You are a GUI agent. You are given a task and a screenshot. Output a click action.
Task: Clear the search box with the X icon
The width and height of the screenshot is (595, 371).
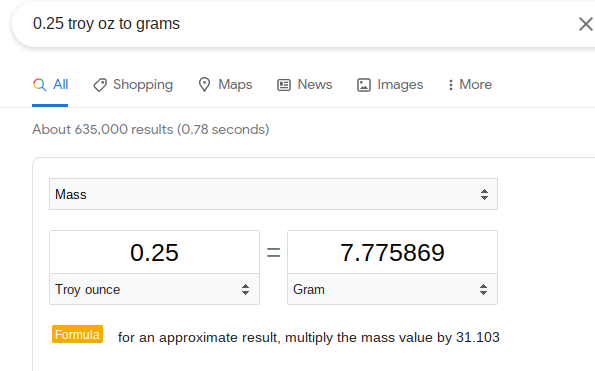click(x=585, y=24)
